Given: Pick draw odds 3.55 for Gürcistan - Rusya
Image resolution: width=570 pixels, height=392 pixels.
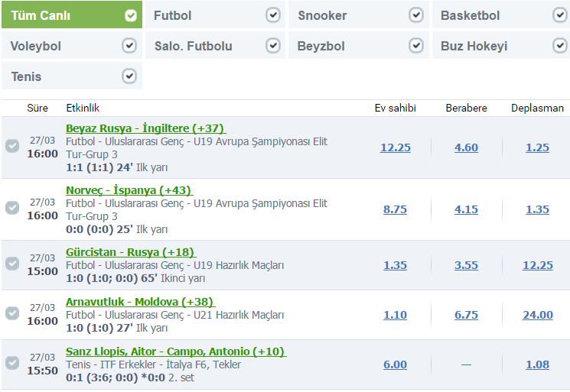Looking at the screenshot, I should pos(466,265).
